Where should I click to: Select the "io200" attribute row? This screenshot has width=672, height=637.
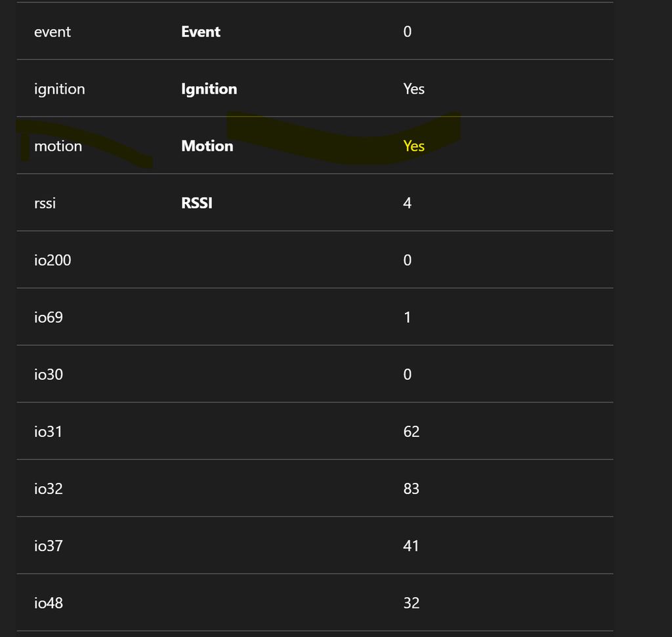click(52, 260)
